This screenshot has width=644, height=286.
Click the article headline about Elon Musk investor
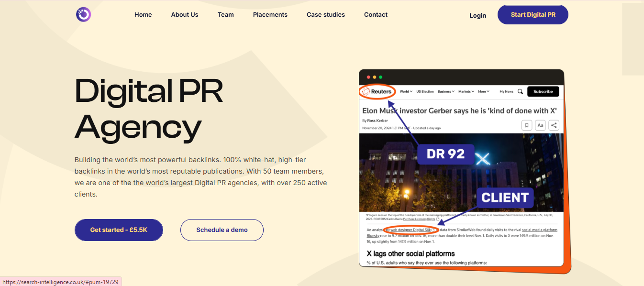[460, 111]
